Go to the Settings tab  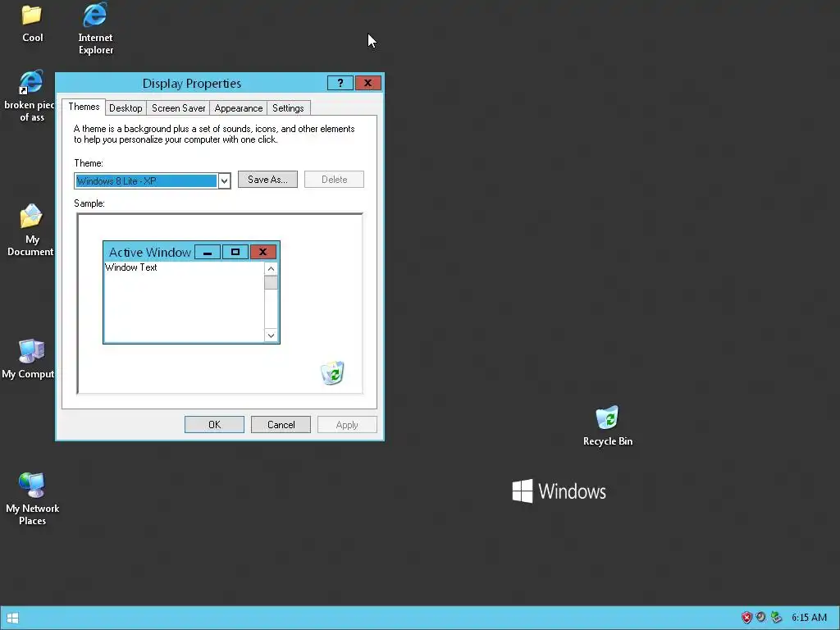tap(288, 108)
